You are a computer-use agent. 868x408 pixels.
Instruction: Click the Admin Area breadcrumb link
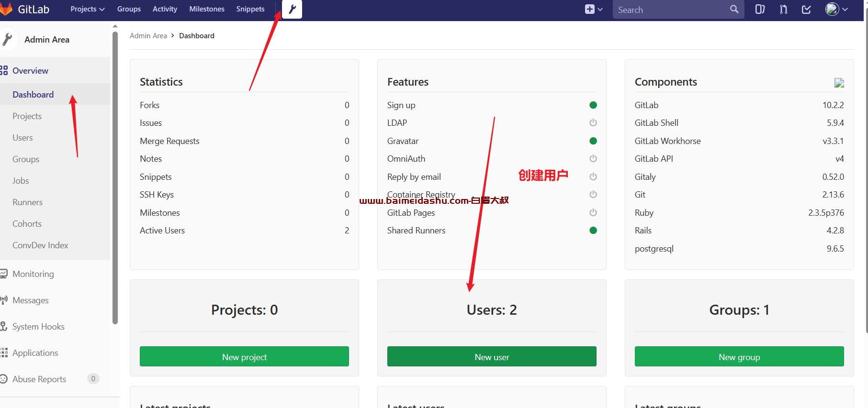tap(148, 36)
